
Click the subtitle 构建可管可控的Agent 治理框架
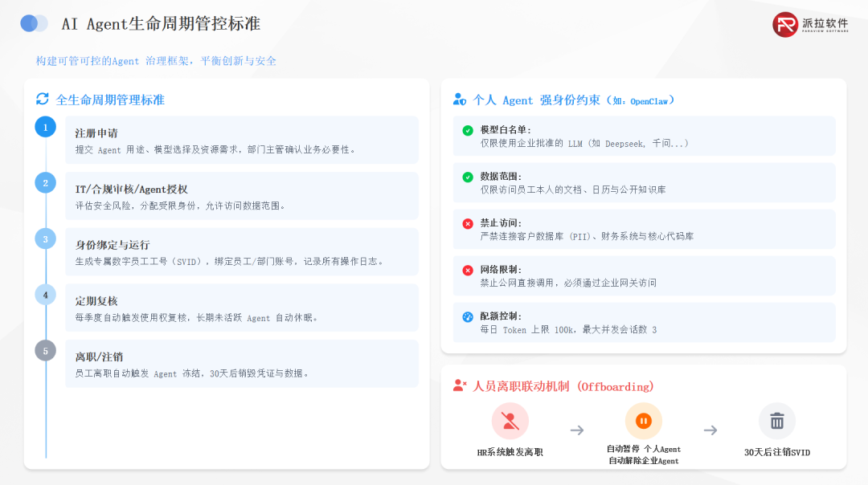pyautogui.click(x=155, y=61)
